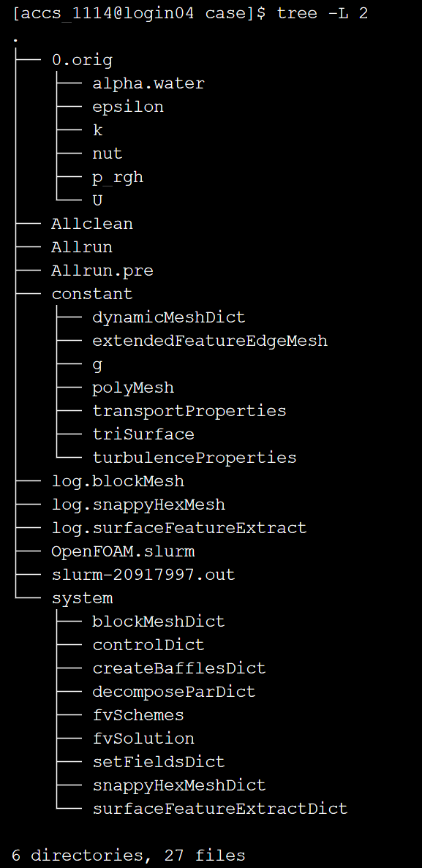Select the Allrun.pre entry
The height and width of the screenshot is (868, 422).
pos(102,271)
